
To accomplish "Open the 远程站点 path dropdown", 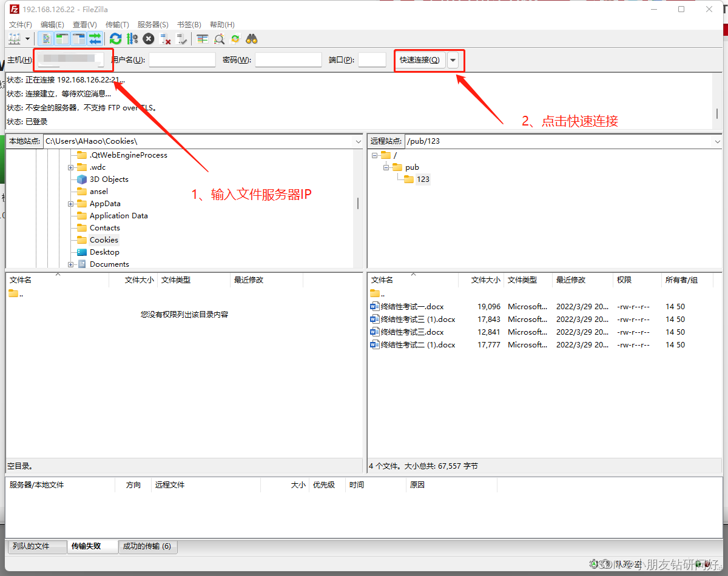I will tap(718, 141).
